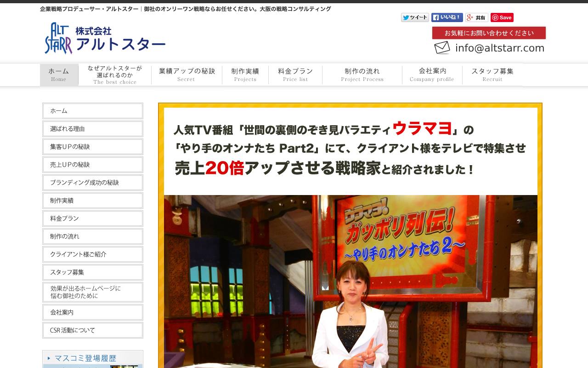The image size is (588, 368).
Task: Select 集客UPの秘訣 in the sidebar
Action: (x=93, y=147)
